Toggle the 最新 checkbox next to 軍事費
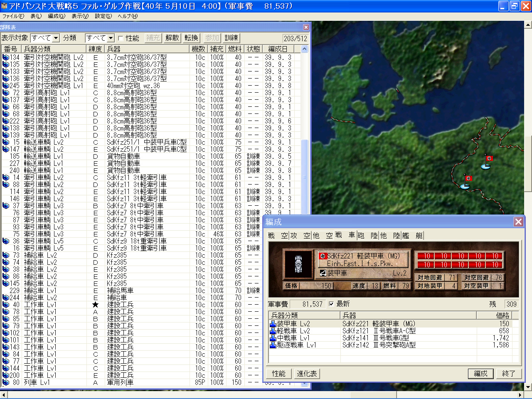This screenshot has height=399, width=532. click(x=331, y=304)
